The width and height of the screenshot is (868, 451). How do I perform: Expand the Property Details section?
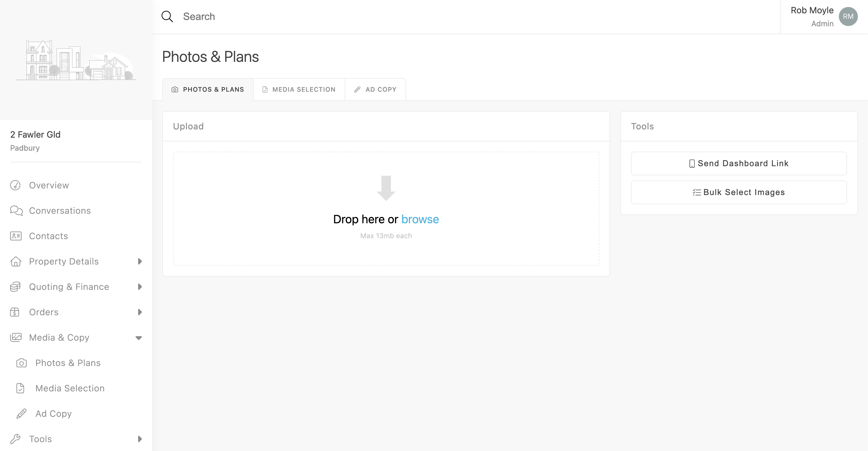[139, 261]
